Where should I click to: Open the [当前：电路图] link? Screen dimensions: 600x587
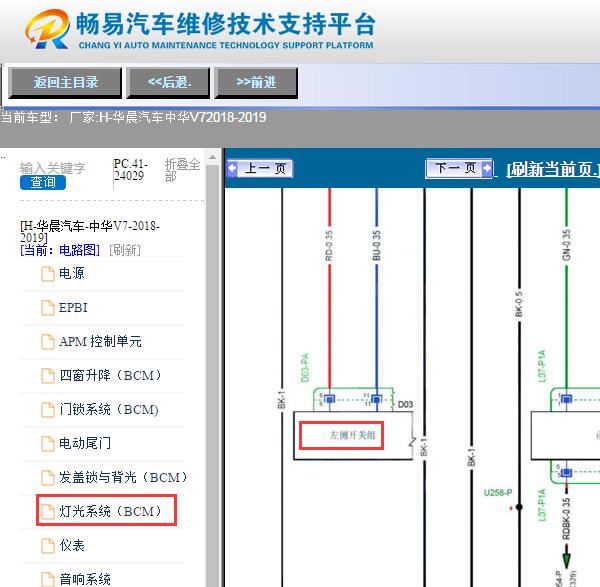click(x=60, y=250)
